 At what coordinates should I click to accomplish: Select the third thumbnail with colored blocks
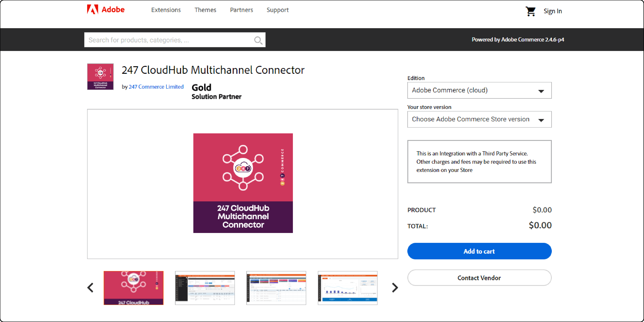tap(276, 288)
